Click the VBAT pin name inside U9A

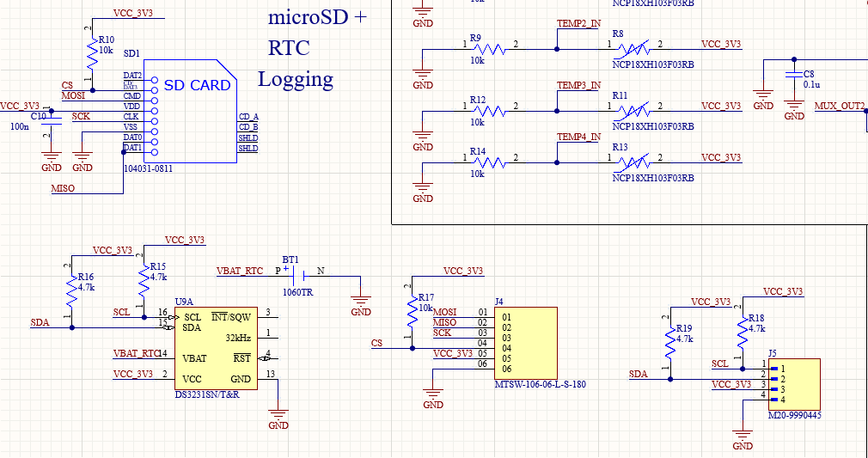pos(195,358)
